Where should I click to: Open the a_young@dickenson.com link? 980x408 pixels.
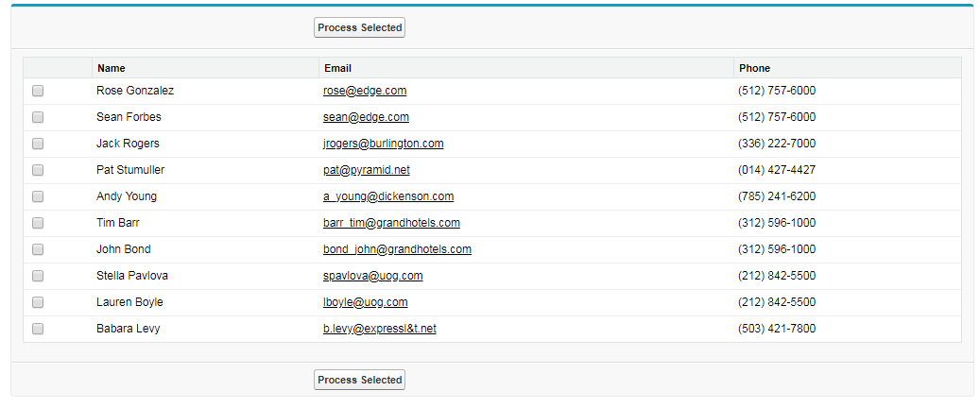388,196
